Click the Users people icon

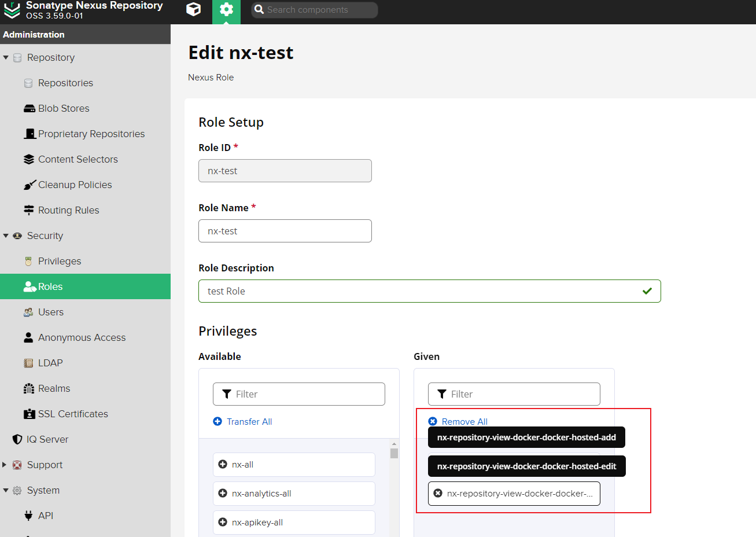point(28,312)
